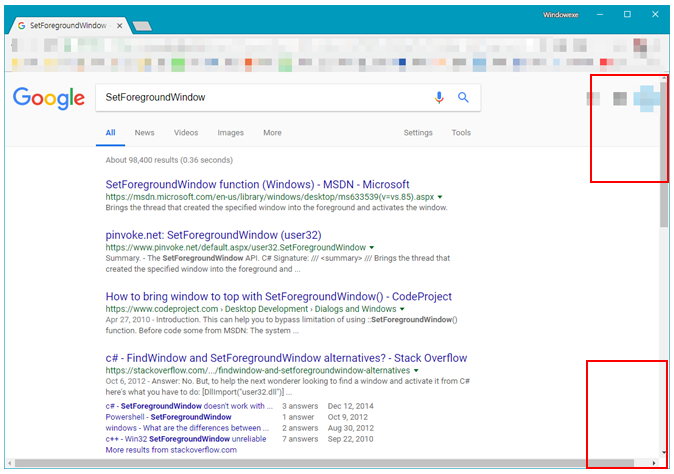Open the pinvoke.net SetForegroundWindow (user32) result
The width and height of the screenshot is (674, 474).
[x=213, y=235]
